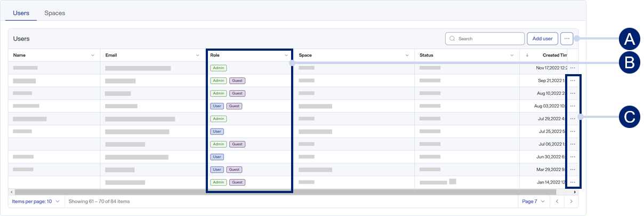The height and width of the screenshot is (216, 644).
Task: Click the Showing 61 – 70 of 84 items text
Action: (x=99, y=202)
